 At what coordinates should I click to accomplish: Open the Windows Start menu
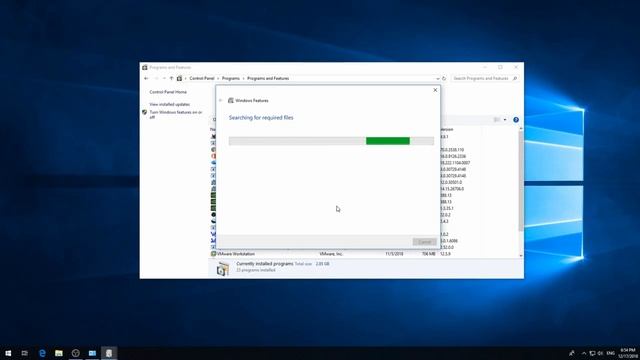tap(8, 353)
